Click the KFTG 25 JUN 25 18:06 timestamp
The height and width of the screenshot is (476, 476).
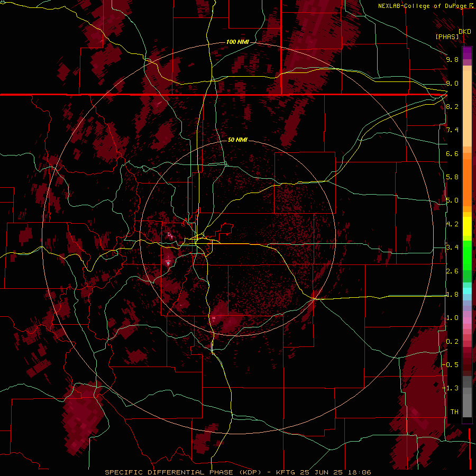(324, 472)
